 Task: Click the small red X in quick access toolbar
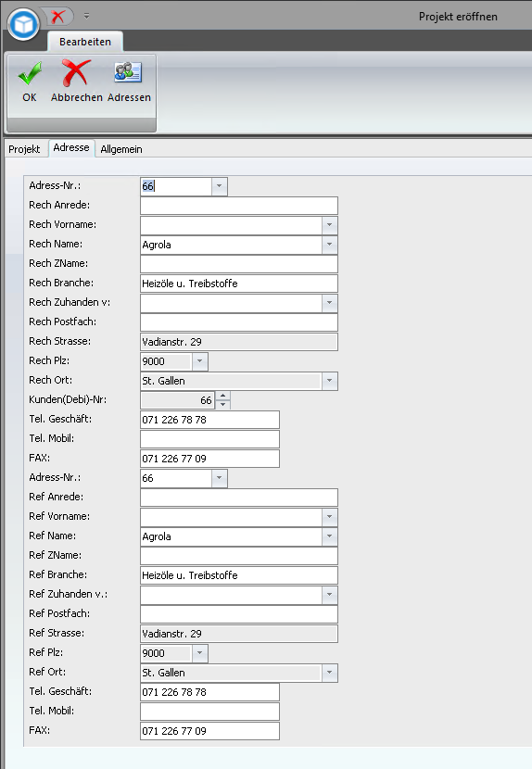tap(57, 16)
